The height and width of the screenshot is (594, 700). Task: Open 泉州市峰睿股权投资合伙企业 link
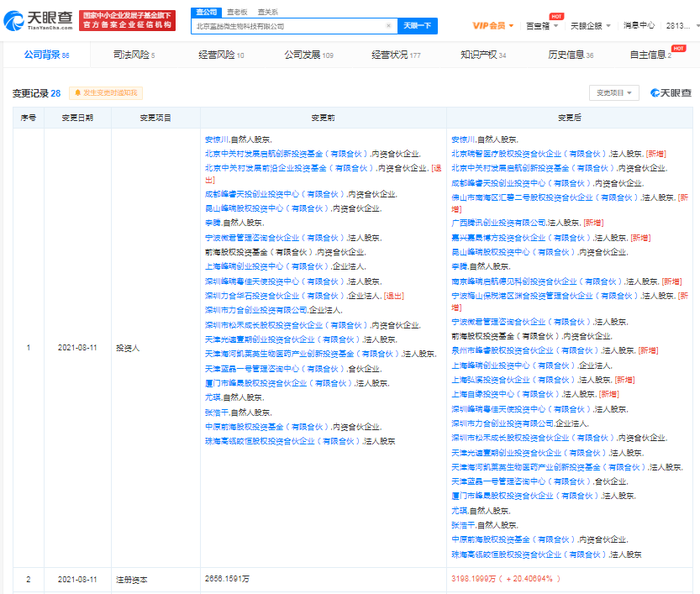coord(526,350)
